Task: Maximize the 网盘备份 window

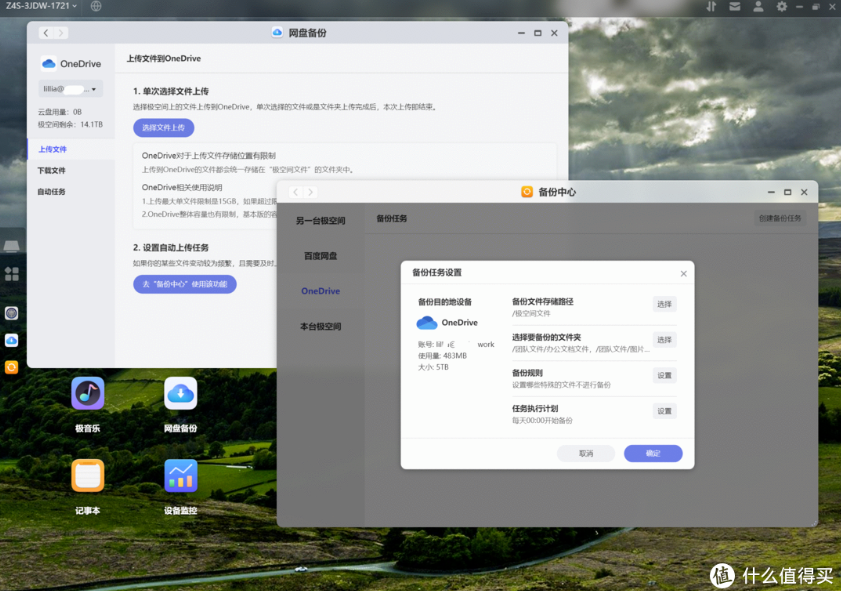Action: (537, 33)
